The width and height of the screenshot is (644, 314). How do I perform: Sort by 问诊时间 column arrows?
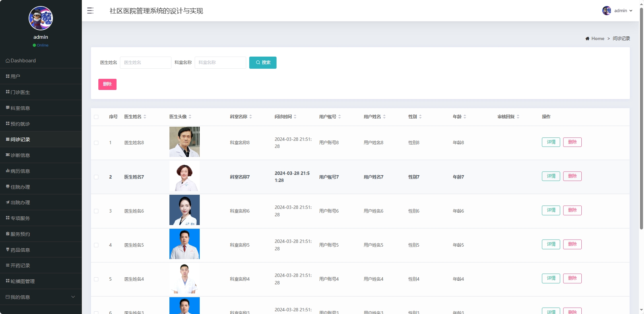pos(295,117)
